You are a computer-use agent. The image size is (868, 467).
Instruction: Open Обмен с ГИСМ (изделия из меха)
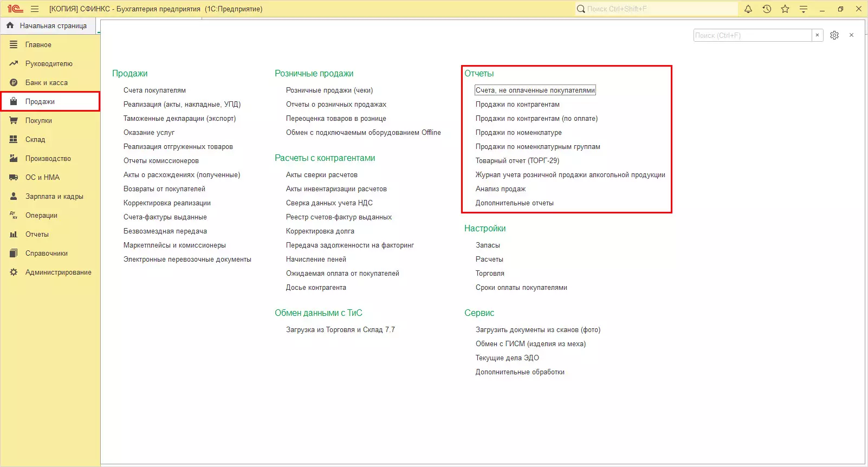tap(530, 343)
